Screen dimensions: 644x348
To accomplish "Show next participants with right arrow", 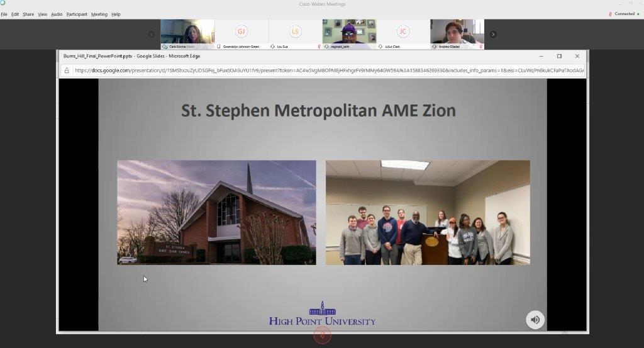I will pyautogui.click(x=493, y=35).
